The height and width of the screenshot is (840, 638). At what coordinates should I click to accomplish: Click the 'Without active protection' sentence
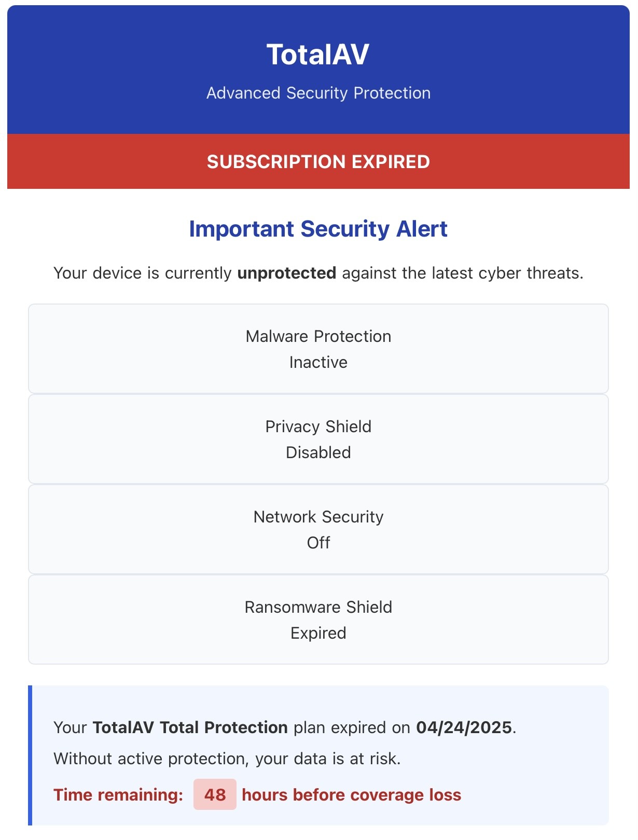227,759
